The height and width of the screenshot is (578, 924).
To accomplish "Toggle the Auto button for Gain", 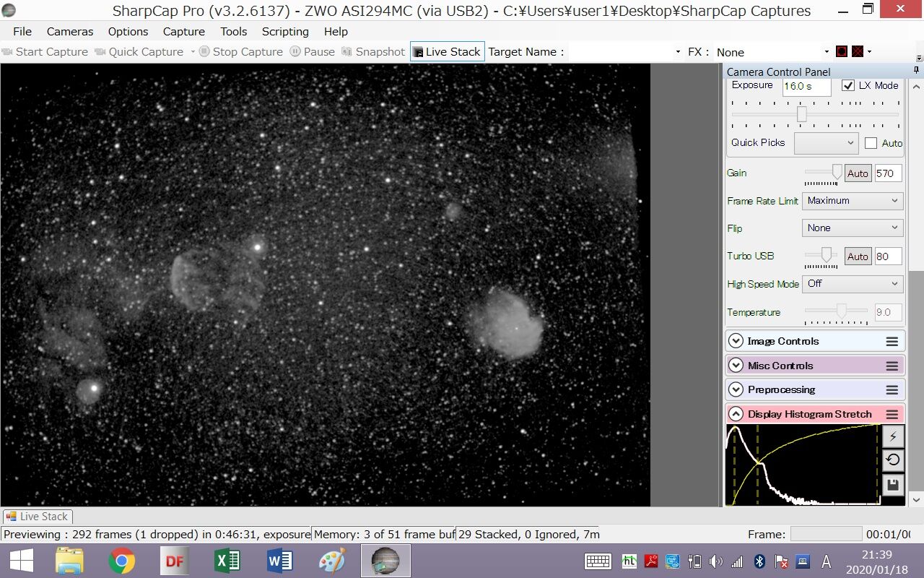I will click(858, 173).
